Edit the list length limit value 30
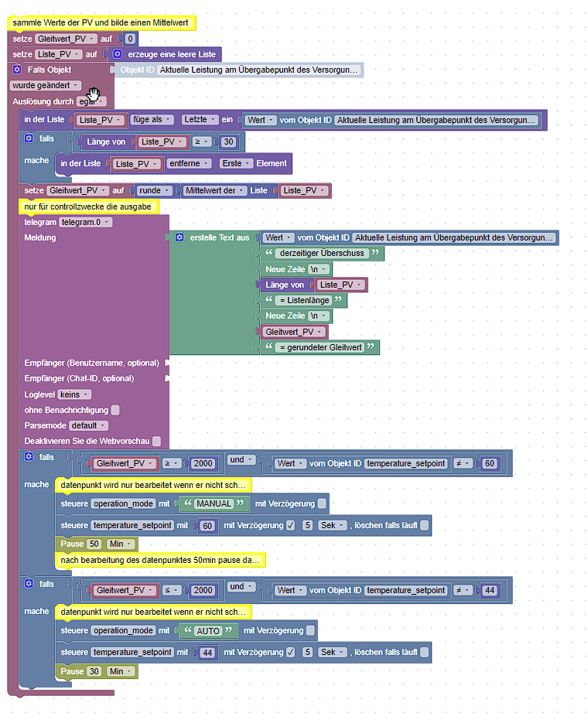588x713 pixels. [228, 142]
